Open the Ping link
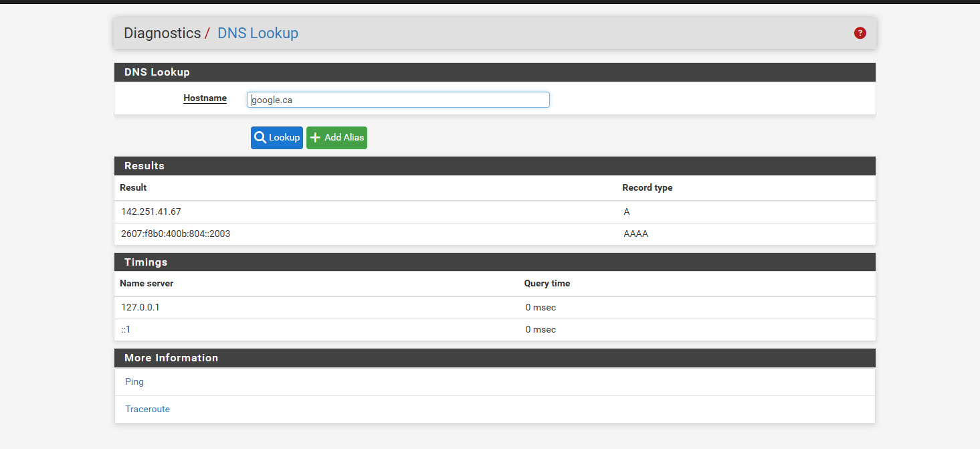Image resolution: width=980 pixels, height=449 pixels. [x=134, y=381]
